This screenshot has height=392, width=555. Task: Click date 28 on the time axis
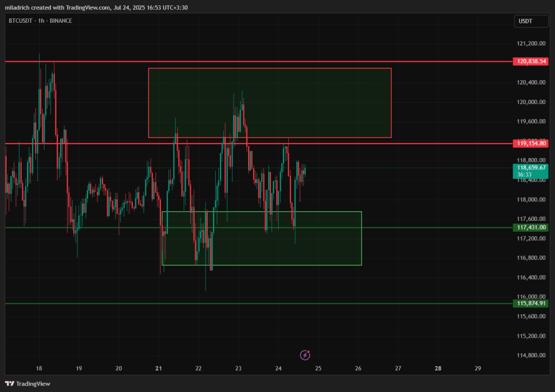(438, 368)
